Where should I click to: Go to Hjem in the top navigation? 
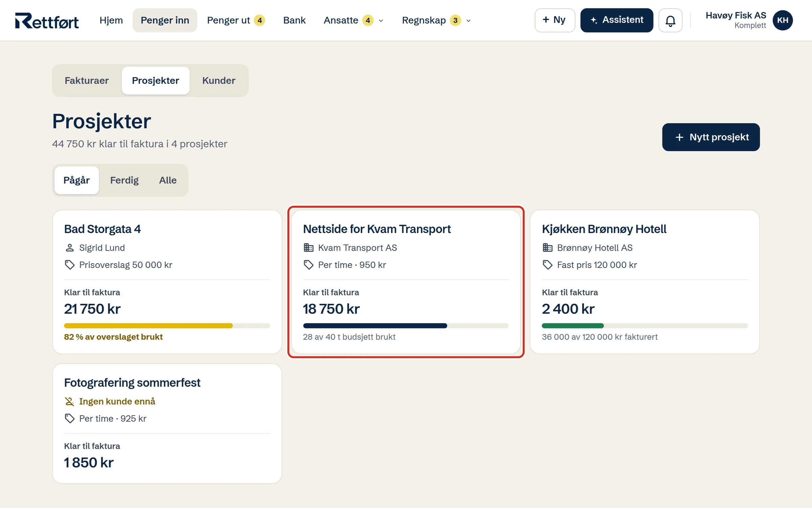click(111, 20)
